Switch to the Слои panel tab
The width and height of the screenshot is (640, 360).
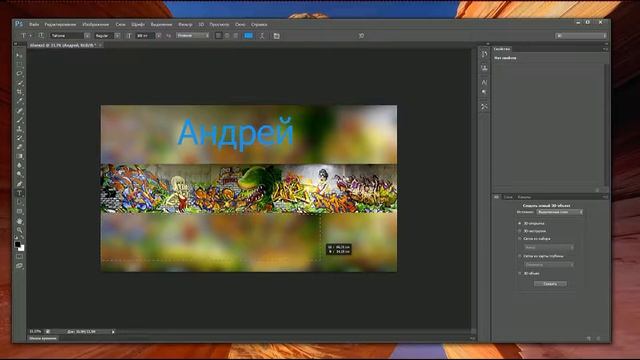[x=508, y=197]
